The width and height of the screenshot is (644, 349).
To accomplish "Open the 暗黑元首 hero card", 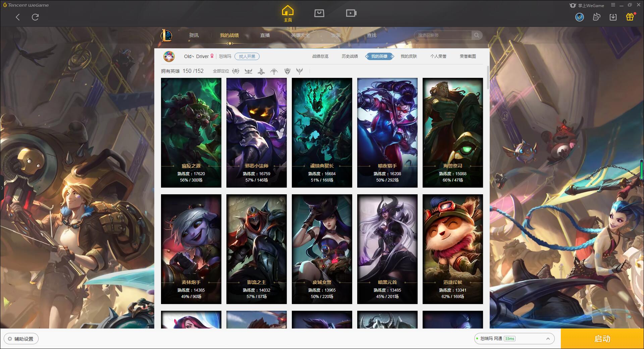I will tap(387, 249).
